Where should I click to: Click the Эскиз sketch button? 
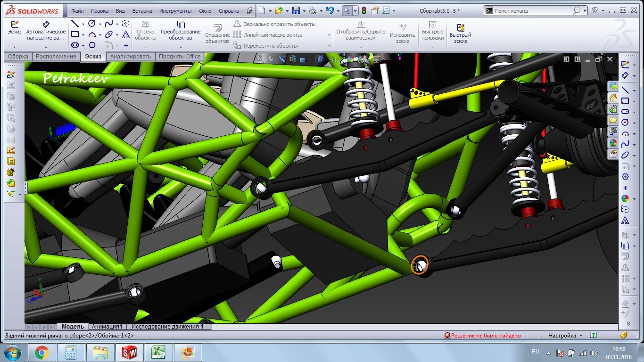point(15,28)
